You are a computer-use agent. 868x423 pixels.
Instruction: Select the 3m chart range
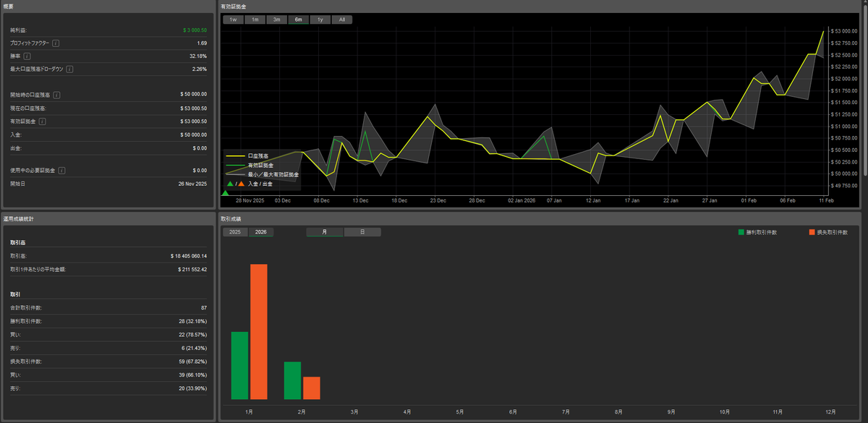click(x=276, y=20)
